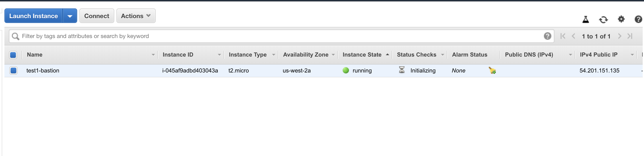Expand the Launch Instance dropdown arrow
644x156 pixels.
pyautogui.click(x=70, y=16)
